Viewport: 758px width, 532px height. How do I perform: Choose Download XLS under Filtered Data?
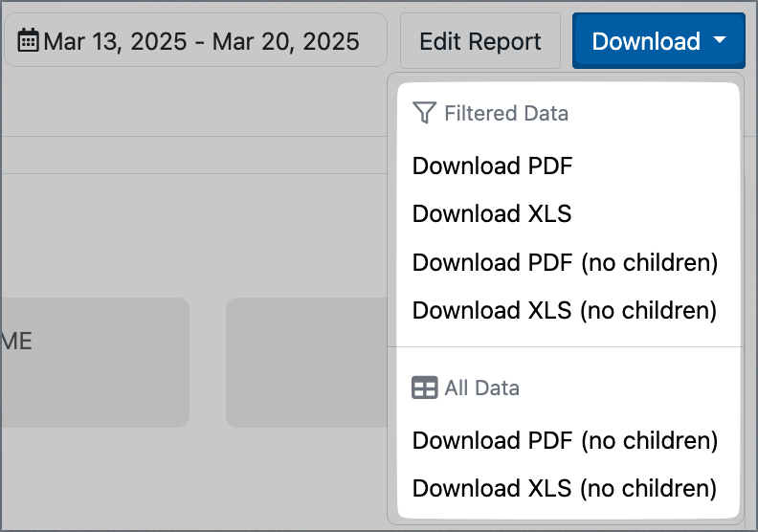(492, 213)
